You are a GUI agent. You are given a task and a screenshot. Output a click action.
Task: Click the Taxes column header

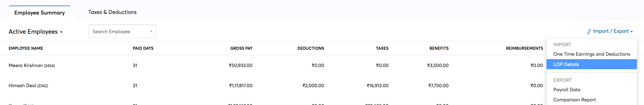(x=382, y=48)
